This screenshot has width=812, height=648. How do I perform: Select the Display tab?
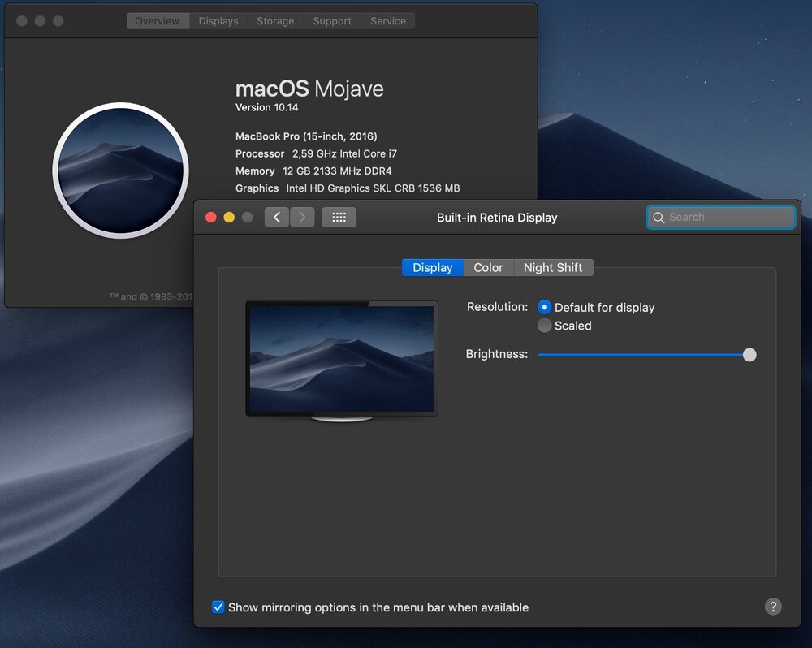432,268
